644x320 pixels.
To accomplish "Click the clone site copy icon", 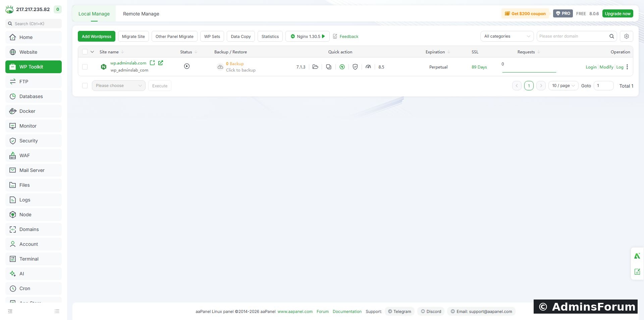I will click(x=329, y=67).
